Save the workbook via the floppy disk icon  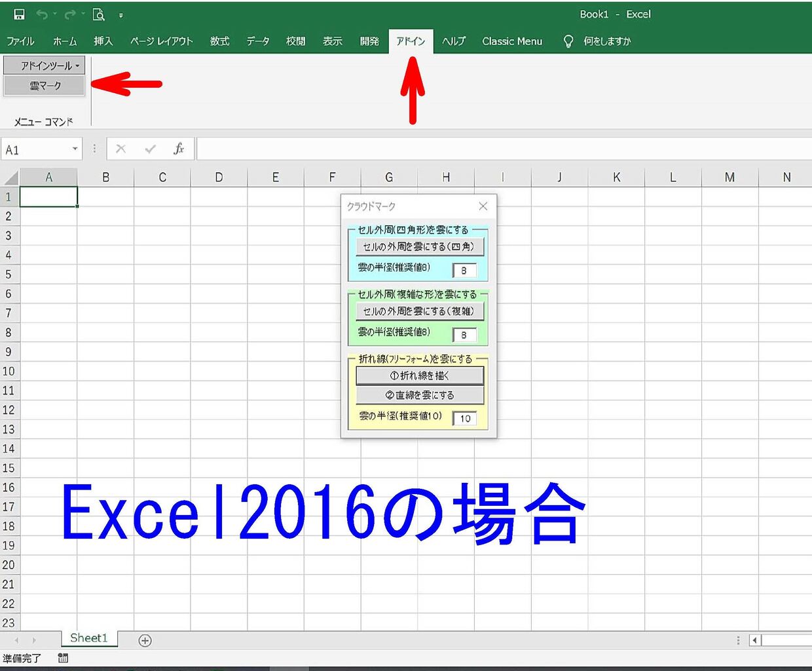pyautogui.click(x=18, y=14)
